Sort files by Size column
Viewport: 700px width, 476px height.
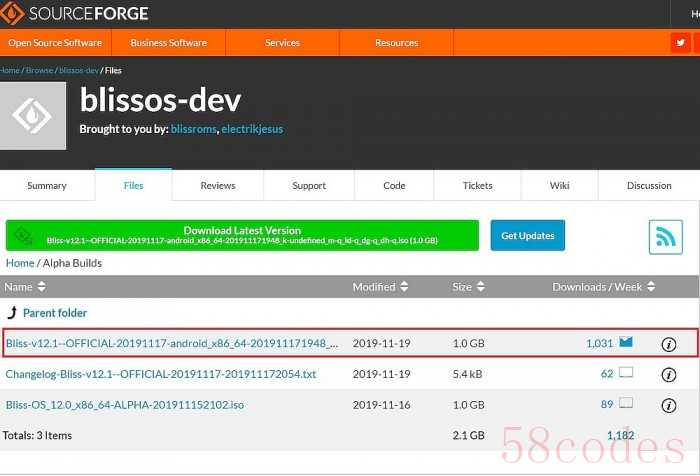pyautogui.click(x=468, y=287)
